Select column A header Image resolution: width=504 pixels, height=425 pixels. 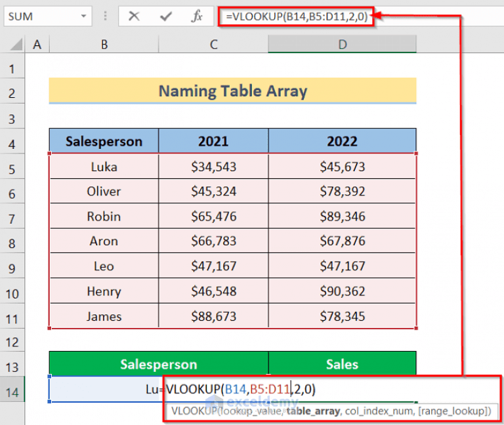click(x=37, y=45)
